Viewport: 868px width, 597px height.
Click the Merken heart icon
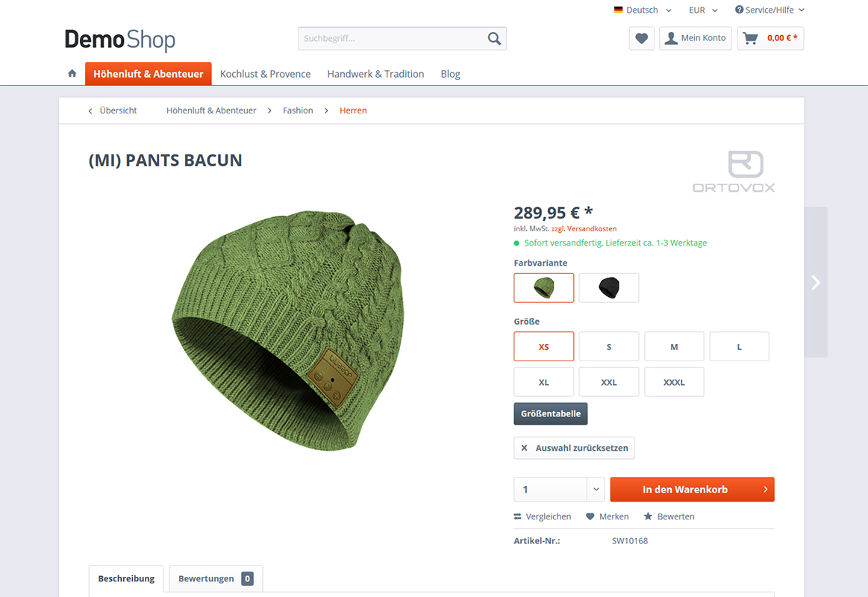590,516
